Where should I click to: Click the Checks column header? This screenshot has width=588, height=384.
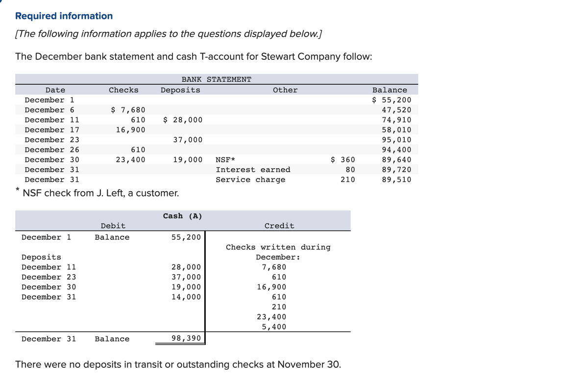coord(123,90)
